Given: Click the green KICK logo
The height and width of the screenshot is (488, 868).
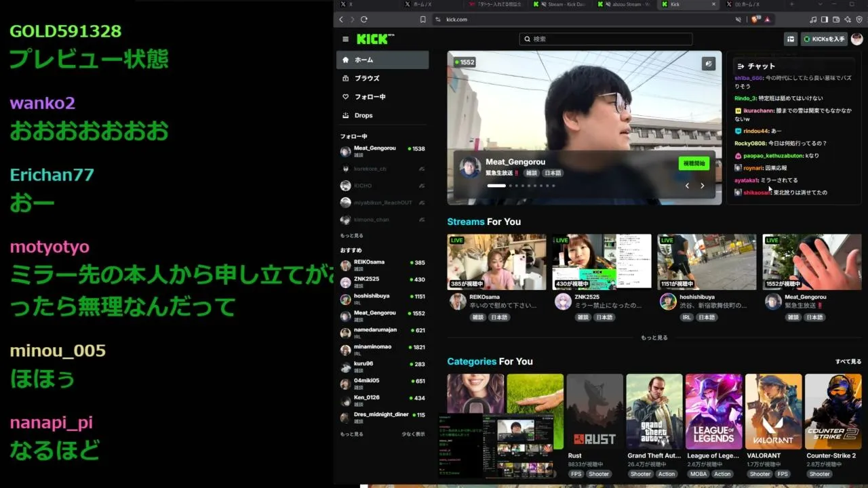Looking at the screenshot, I should coord(372,39).
